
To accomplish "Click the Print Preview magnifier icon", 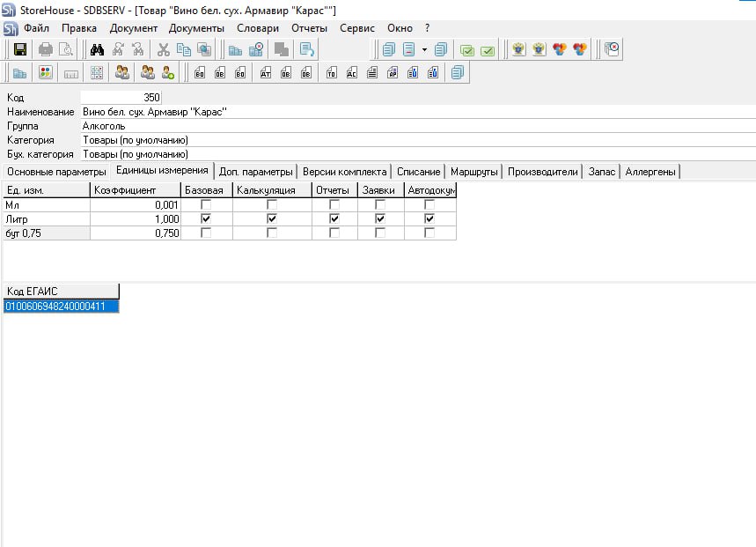I will click(65, 49).
